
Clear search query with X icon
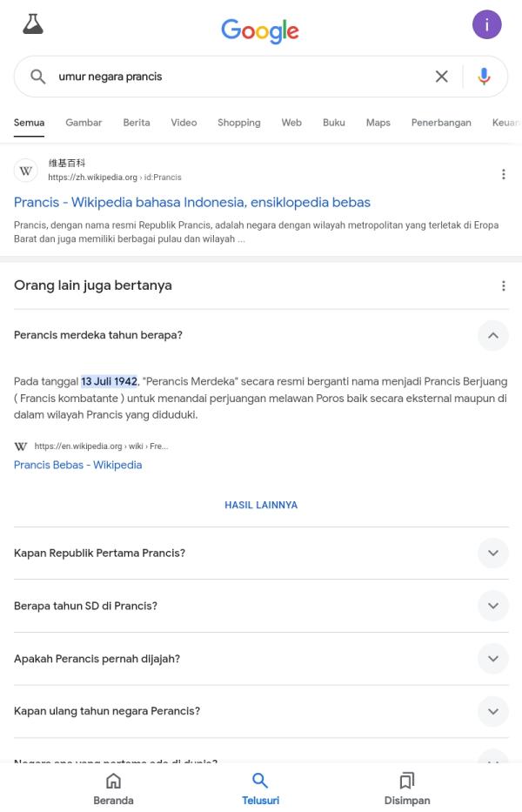tap(441, 77)
